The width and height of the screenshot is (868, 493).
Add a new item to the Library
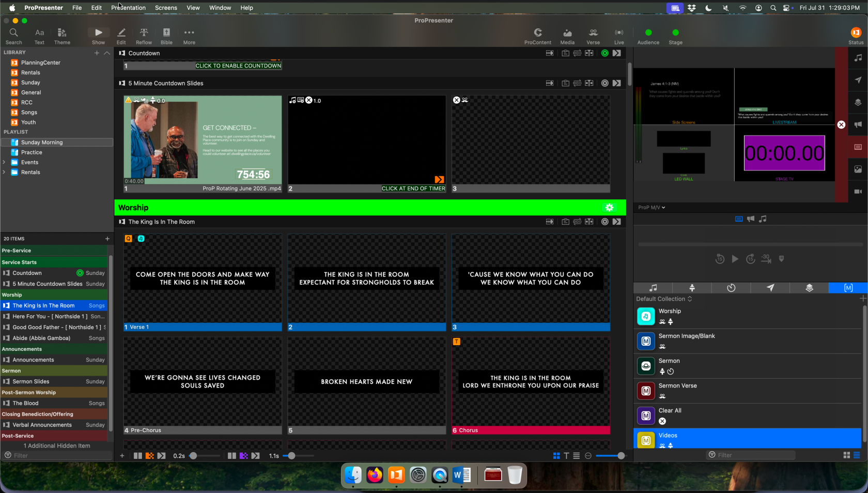click(x=97, y=53)
